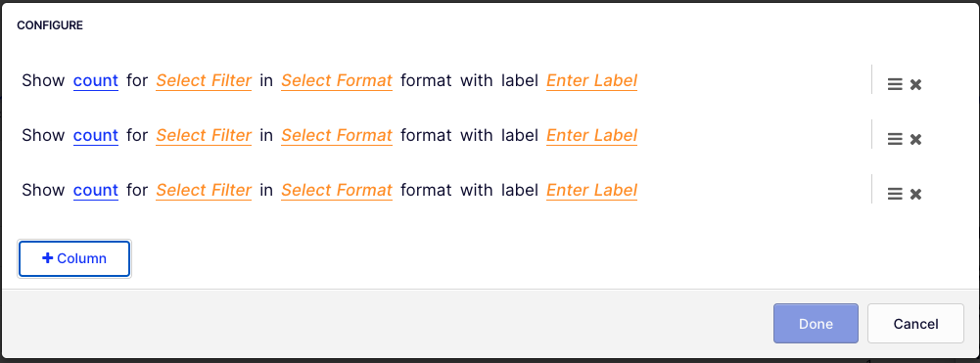Open the count dropdown in second row
Image resolution: width=980 pixels, height=363 pixels.
96,136
